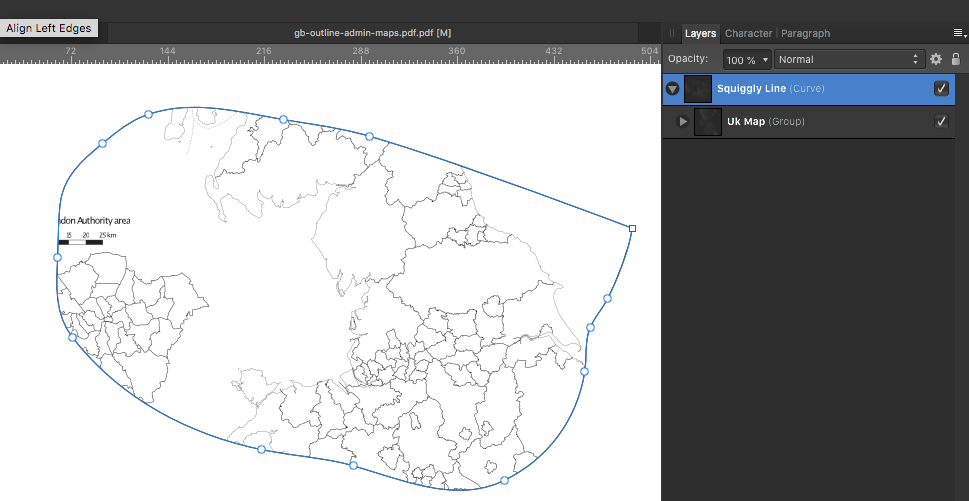Viewport: 969px width, 501px height.
Task: Select the Uk Map layer name
Action: [746, 122]
